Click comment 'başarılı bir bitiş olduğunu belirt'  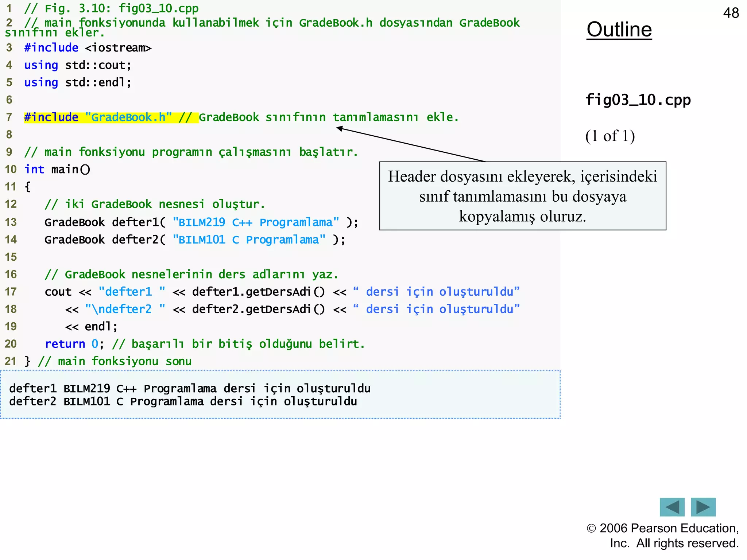coord(239,344)
